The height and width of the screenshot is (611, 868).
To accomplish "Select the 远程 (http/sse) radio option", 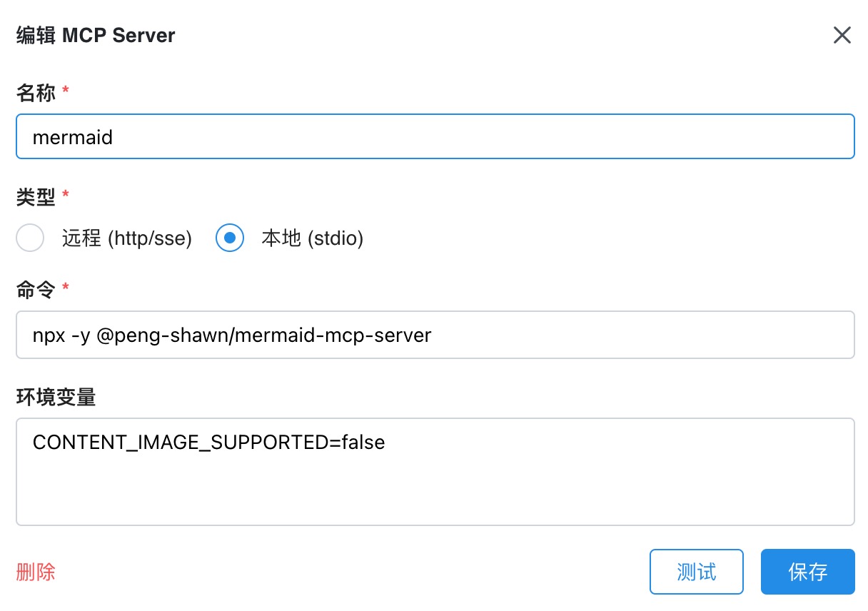I will click(30, 238).
